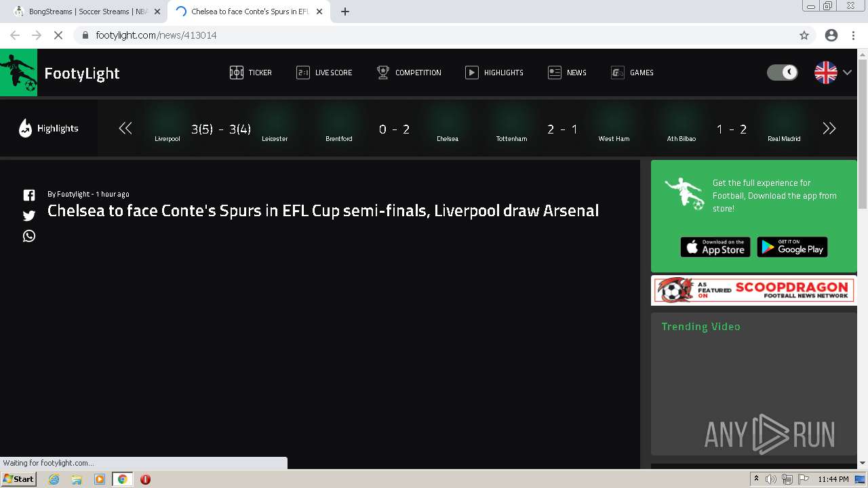Click the article headline about Chelsea and Spurs
The height and width of the screenshot is (488, 868).
[x=323, y=211]
